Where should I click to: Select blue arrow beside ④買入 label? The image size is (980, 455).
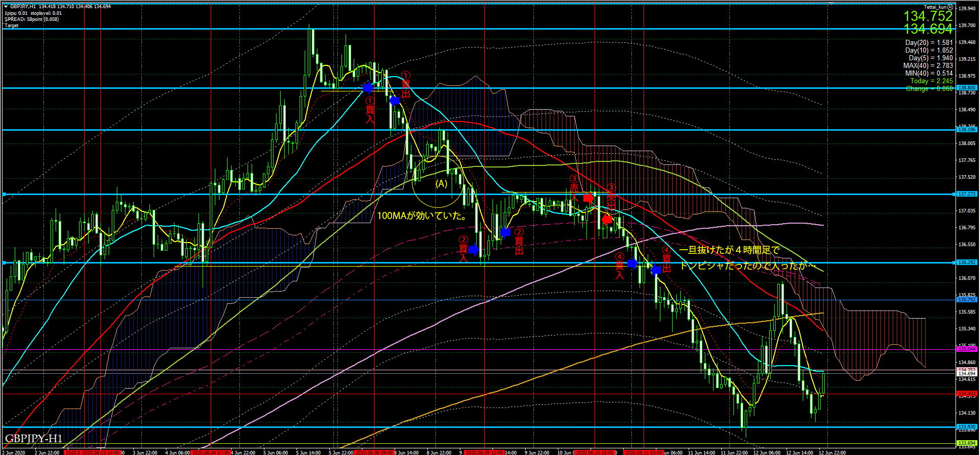click(632, 264)
